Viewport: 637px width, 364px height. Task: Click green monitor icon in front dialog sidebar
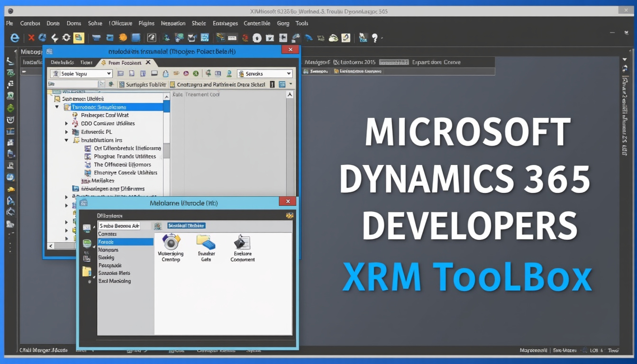(x=87, y=244)
